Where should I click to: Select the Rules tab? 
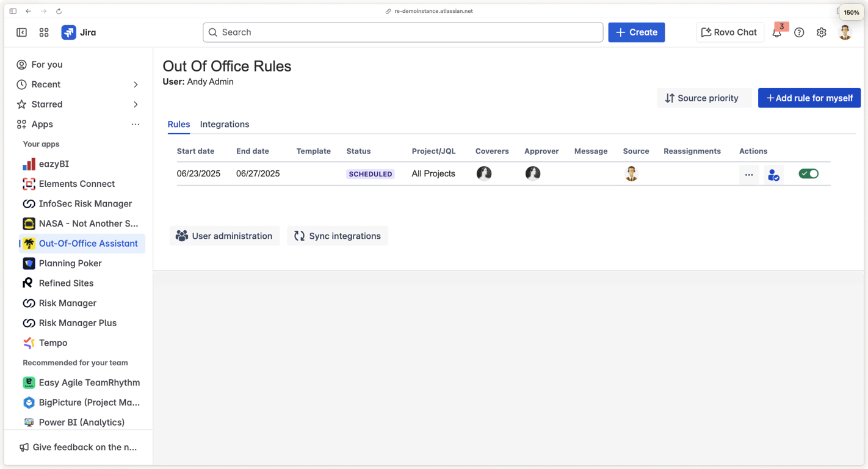click(179, 124)
